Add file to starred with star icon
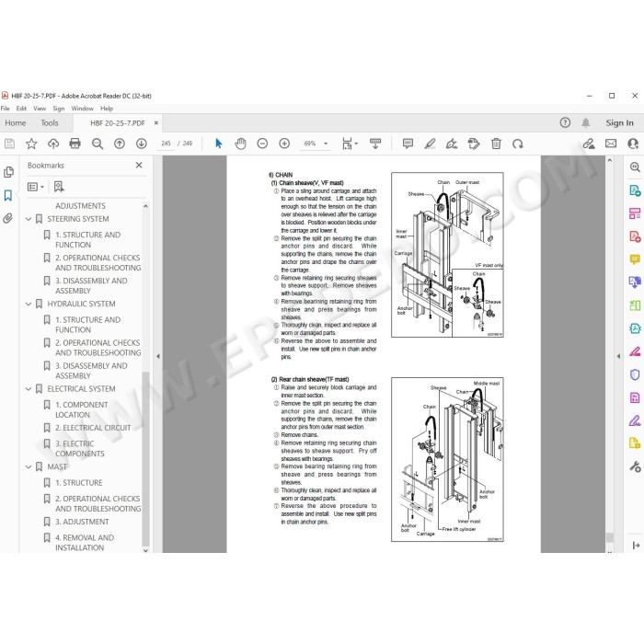Screen dimensions: 644x644 31,144
